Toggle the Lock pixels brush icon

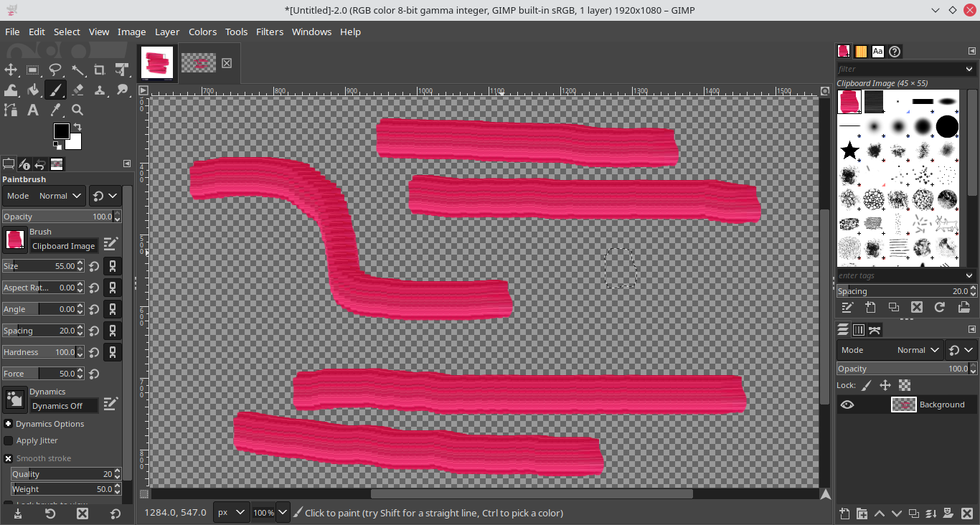coord(867,385)
